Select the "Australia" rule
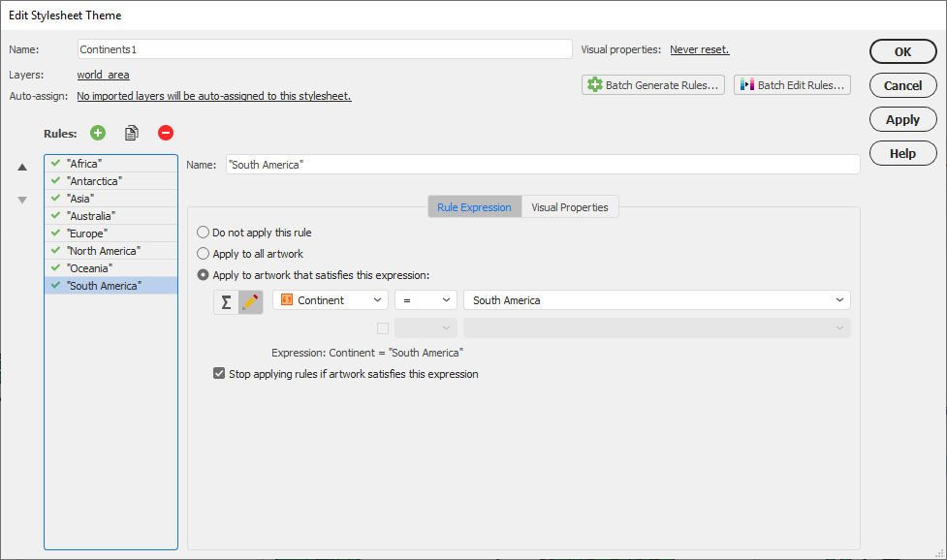 coord(111,216)
